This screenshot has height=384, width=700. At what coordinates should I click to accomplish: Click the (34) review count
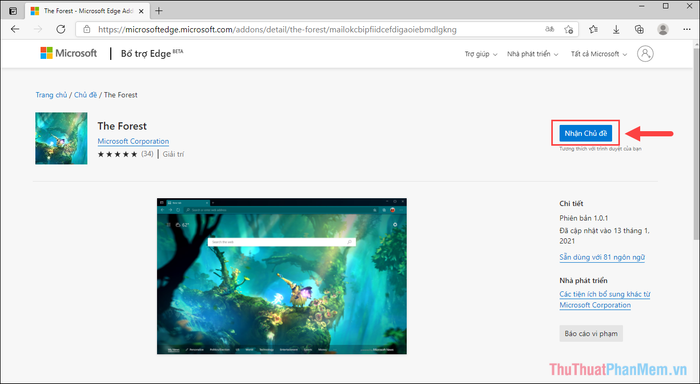coord(147,154)
